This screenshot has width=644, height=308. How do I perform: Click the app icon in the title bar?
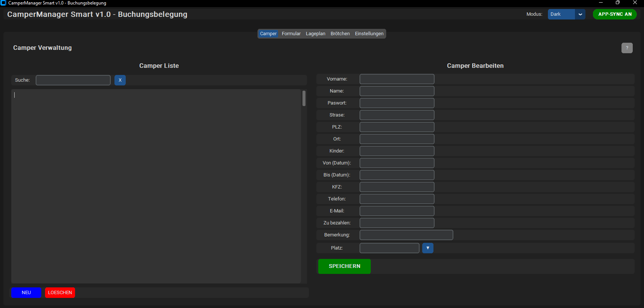(3, 3)
